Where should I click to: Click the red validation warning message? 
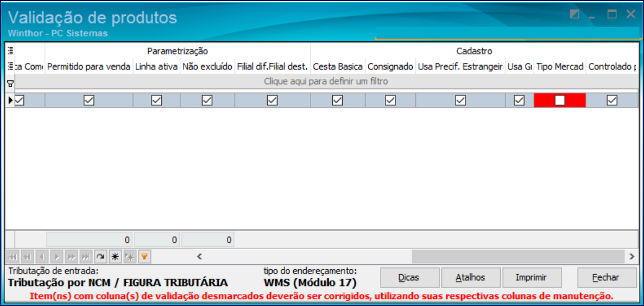pyautogui.click(x=321, y=296)
